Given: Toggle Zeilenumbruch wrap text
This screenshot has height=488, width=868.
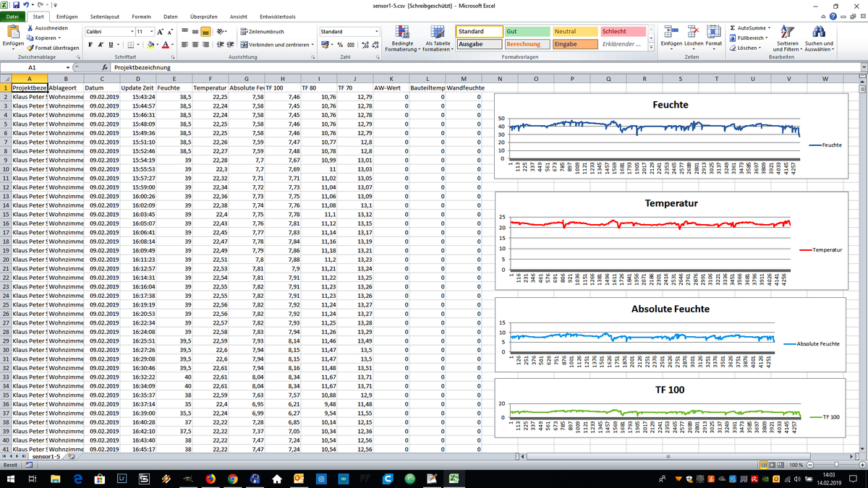Looking at the screenshot, I should coord(260,32).
